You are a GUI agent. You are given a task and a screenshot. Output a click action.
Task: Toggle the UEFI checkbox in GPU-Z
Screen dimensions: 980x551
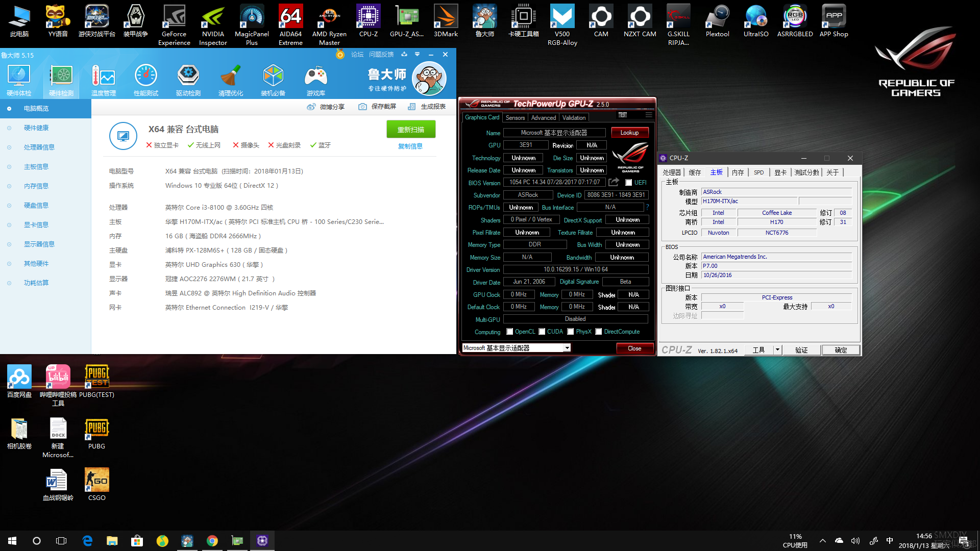pyautogui.click(x=629, y=183)
